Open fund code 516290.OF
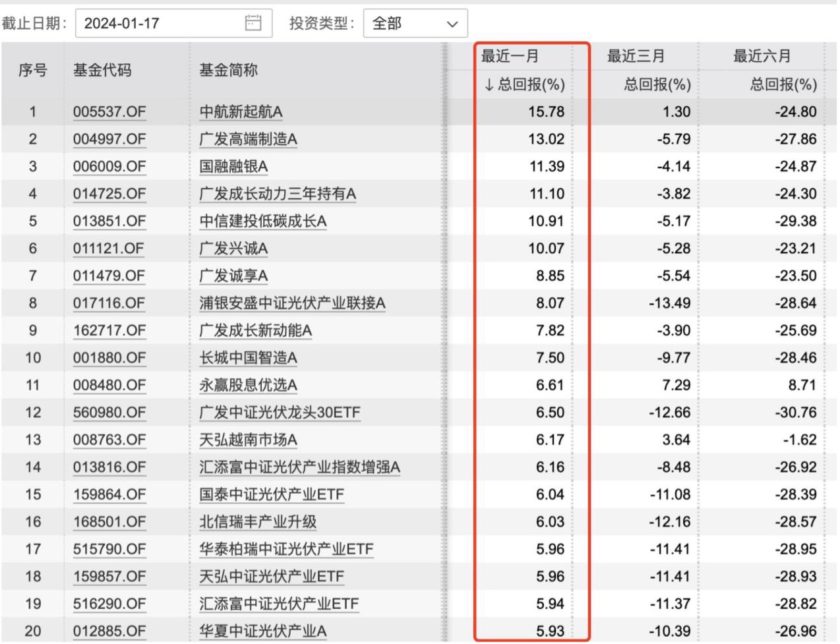The width and height of the screenshot is (840, 644). [x=109, y=604]
